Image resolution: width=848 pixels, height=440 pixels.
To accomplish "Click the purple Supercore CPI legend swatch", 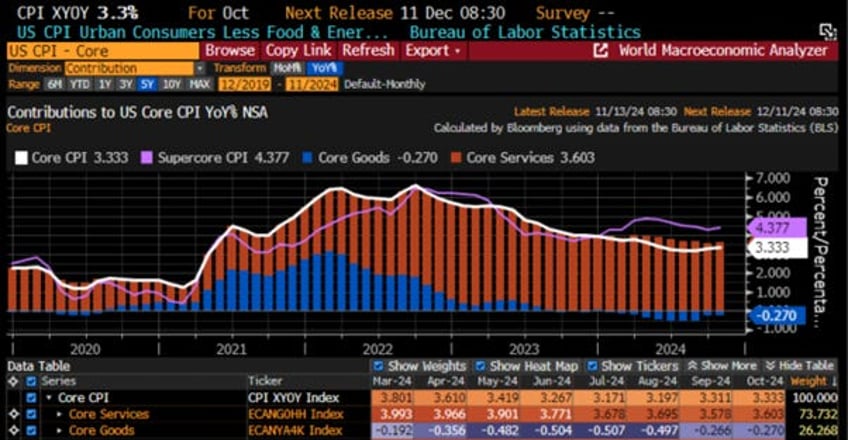I will click(147, 158).
